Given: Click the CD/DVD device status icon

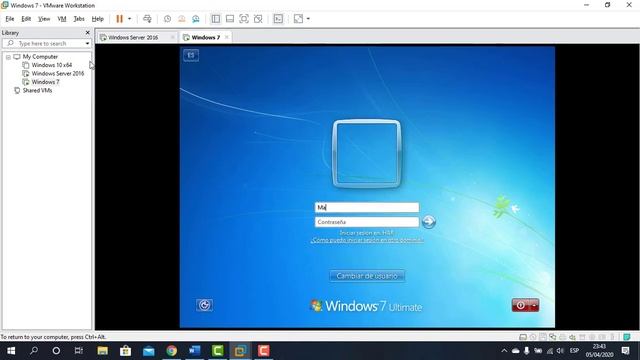Looking at the screenshot, I should pyautogui.click(x=533, y=337).
